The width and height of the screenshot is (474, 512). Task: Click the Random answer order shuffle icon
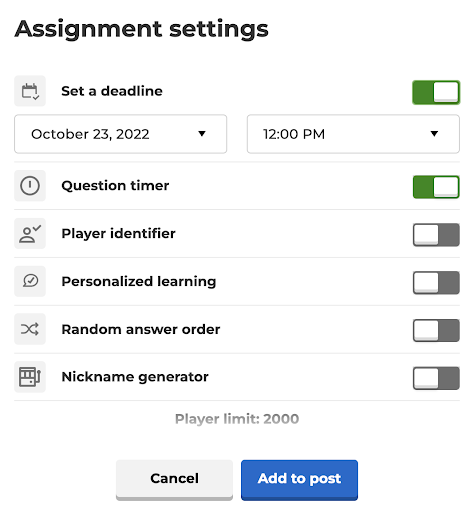coord(30,329)
